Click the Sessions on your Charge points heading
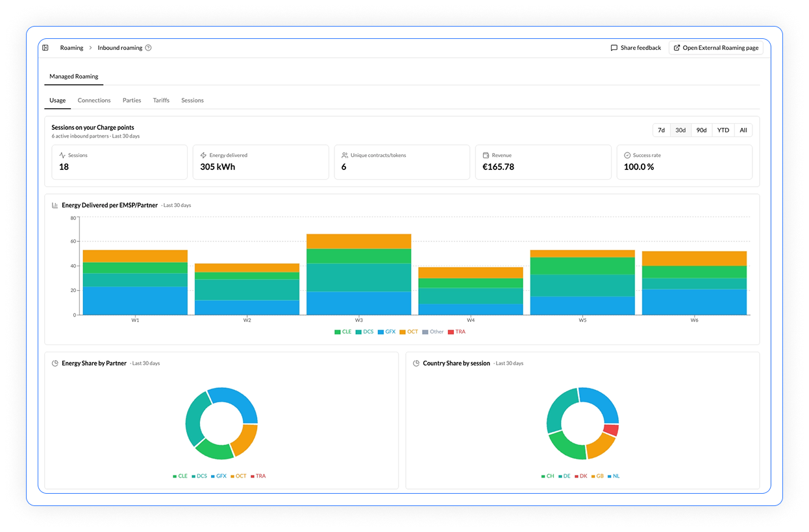The image size is (809, 532). pyautogui.click(x=93, y=128)
